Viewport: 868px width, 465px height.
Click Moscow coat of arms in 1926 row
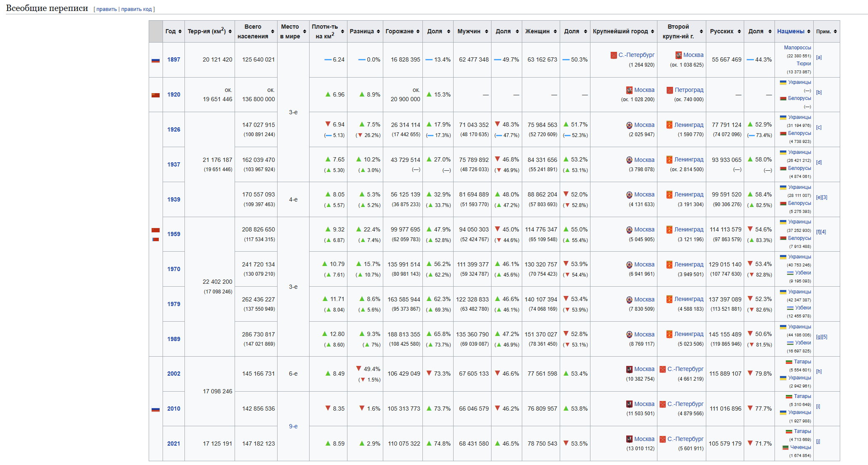629,125
